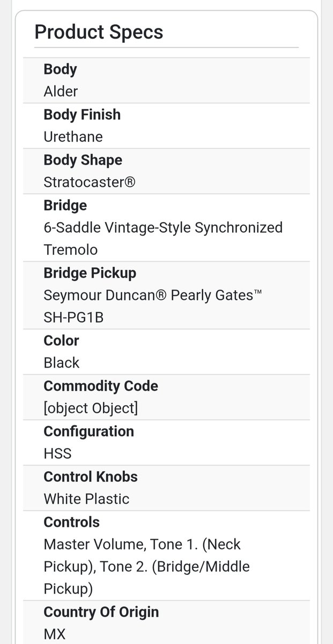Select the White Plastic knobs value
Screen dimensions: 333x644
click(x=86, y=499)
